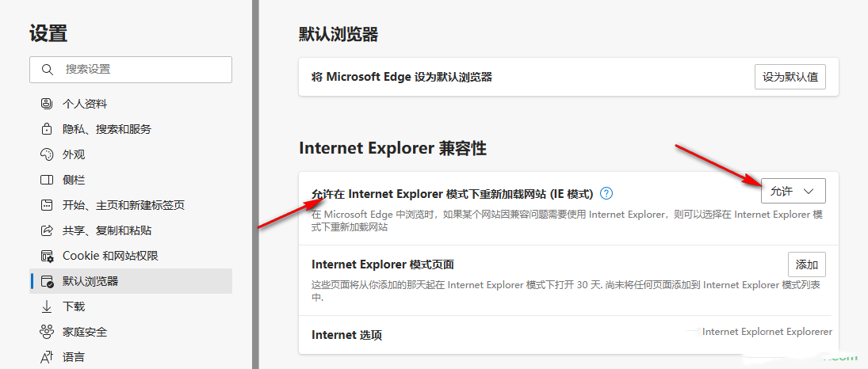
Task: Click the profile icon beside 个人资料
Action: pyautogui.click(x=47, y=104)
